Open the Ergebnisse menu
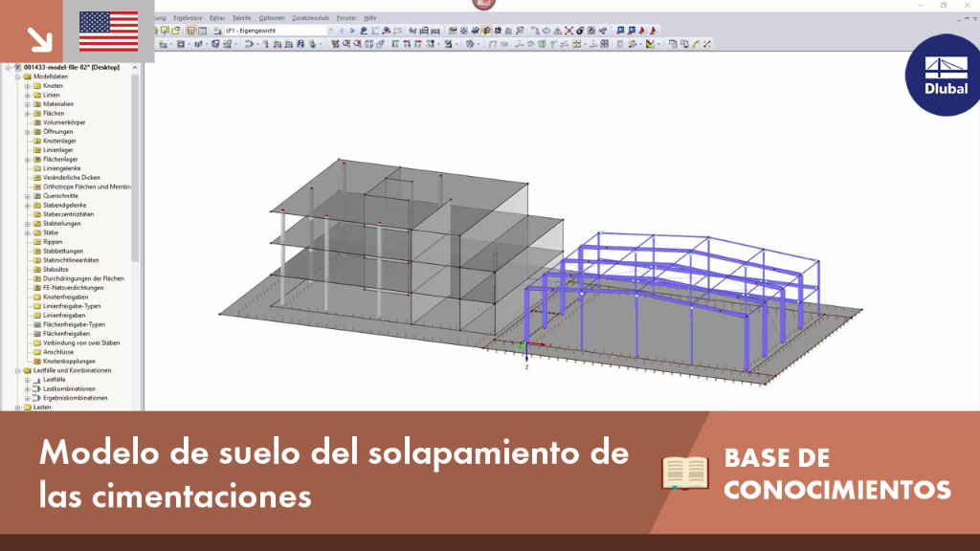The width and height of the screenshot is (980, 551). point(188,18)
